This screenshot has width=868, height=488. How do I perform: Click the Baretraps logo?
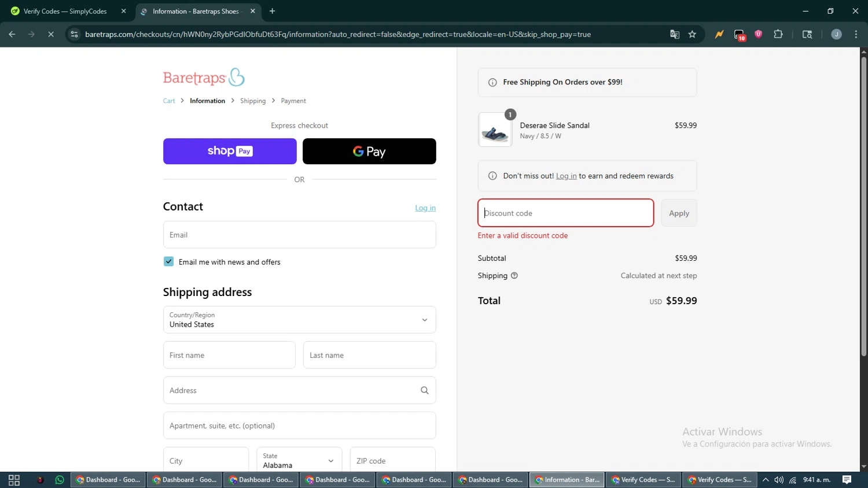point(204,77)
